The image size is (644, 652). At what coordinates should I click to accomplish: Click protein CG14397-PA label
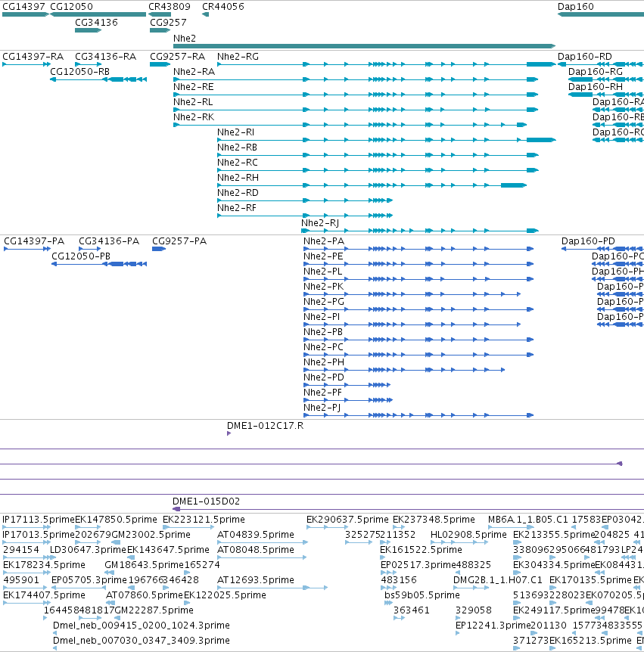coord(34,241)
